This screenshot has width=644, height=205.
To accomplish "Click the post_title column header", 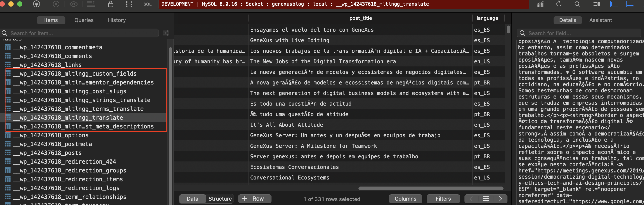I will 360,18.
